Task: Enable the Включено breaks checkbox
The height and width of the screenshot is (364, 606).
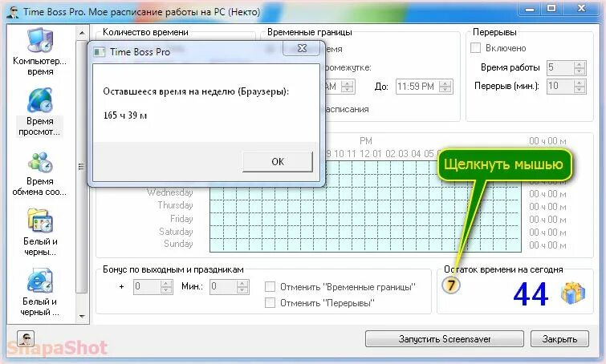Action: click(475, 48)
